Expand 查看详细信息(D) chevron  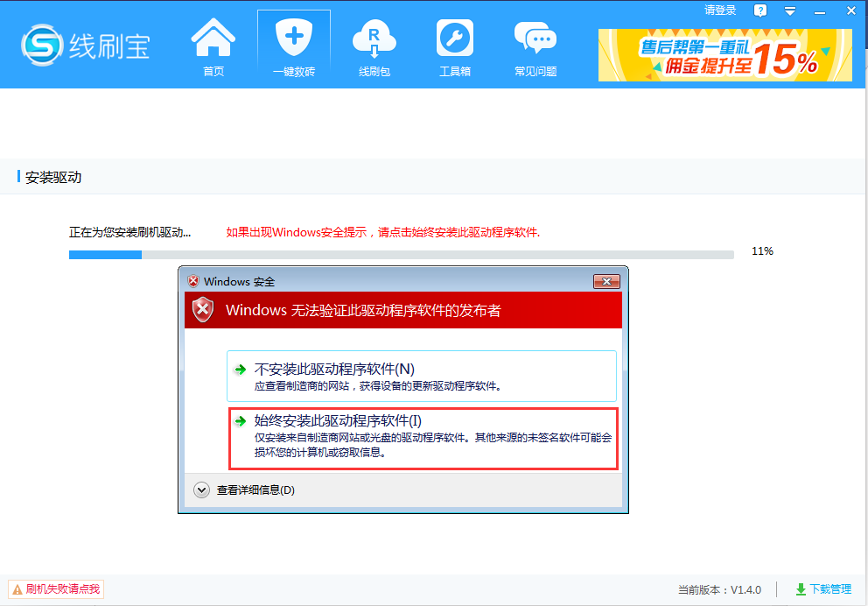(201, 490)
